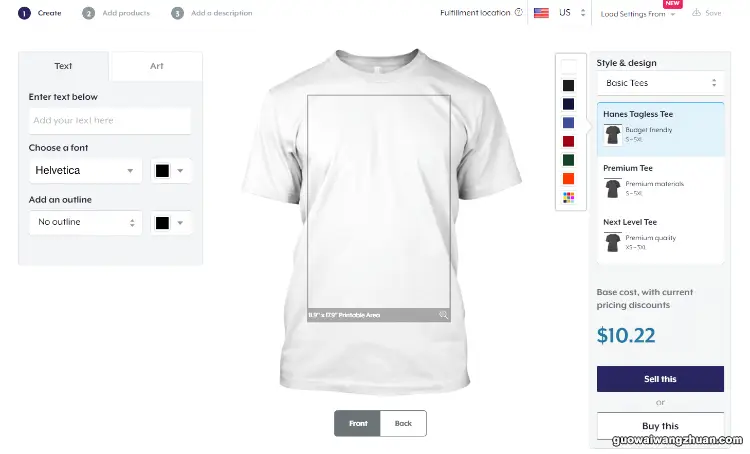Open the No outline dropdown
The height and width of the screenshot is (454, 750).
click(86, 222)
